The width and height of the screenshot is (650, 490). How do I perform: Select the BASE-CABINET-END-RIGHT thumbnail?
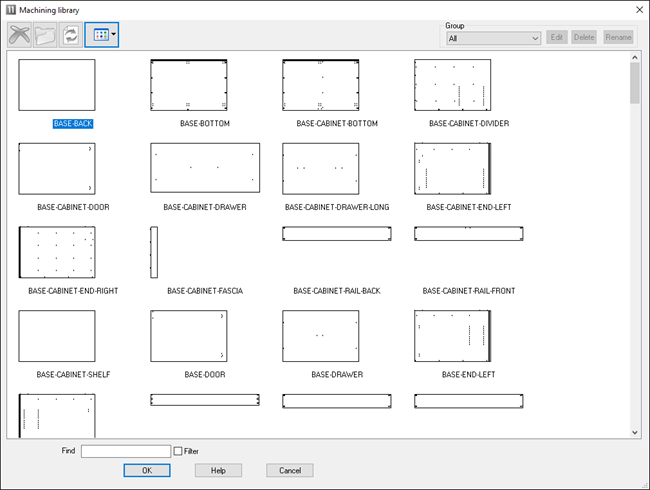(x=57, y=252)
